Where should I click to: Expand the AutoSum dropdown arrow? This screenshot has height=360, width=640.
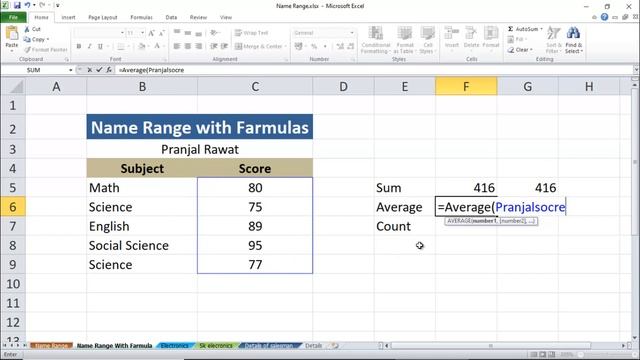click(542, 29)
